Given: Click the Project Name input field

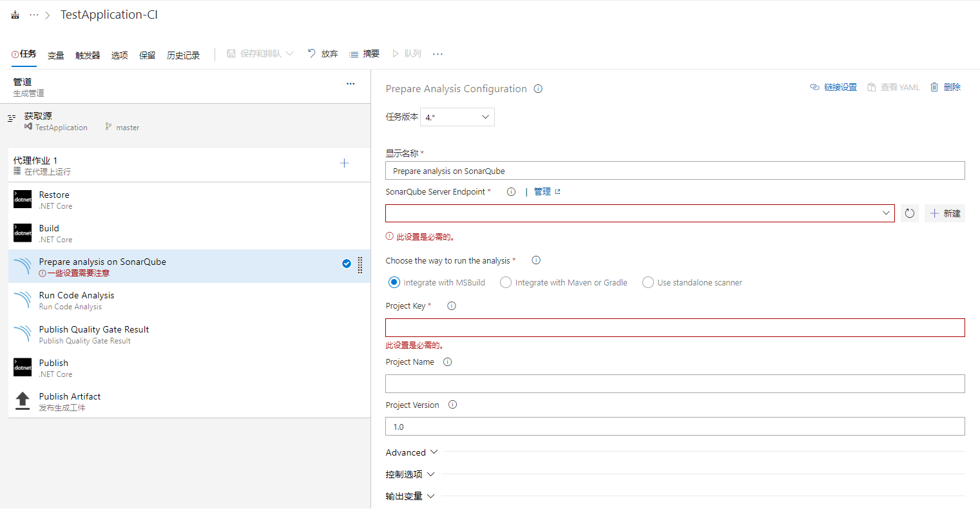Looking at the screenshot, I should 675,383.
